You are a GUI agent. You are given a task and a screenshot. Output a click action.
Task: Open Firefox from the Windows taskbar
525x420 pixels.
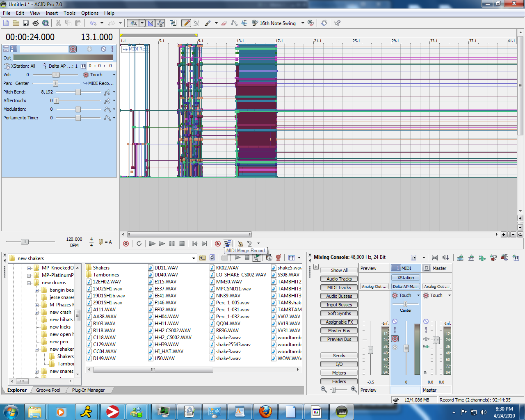[x=265, y=411]
